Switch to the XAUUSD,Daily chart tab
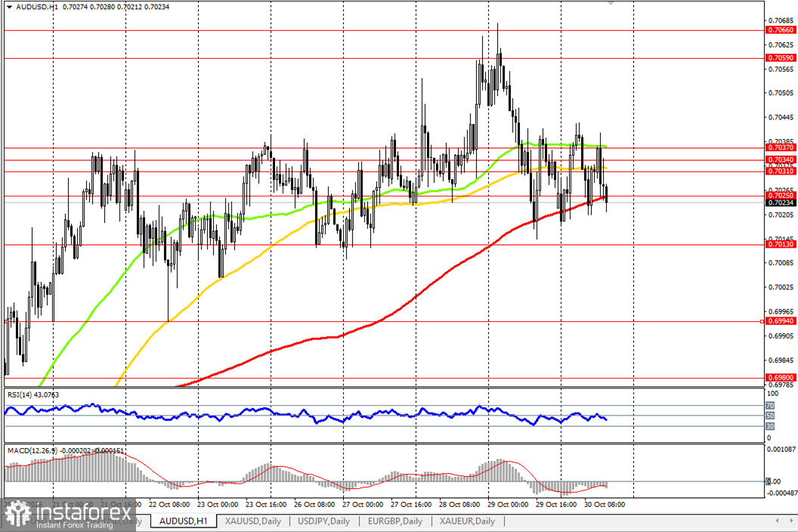Viewport: 798px width, 532px height. 253,521
